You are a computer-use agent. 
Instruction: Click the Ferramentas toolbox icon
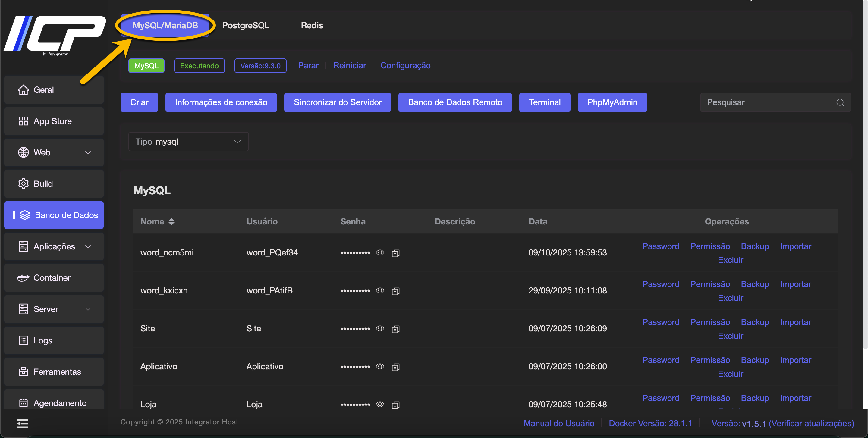click(23, 372)
